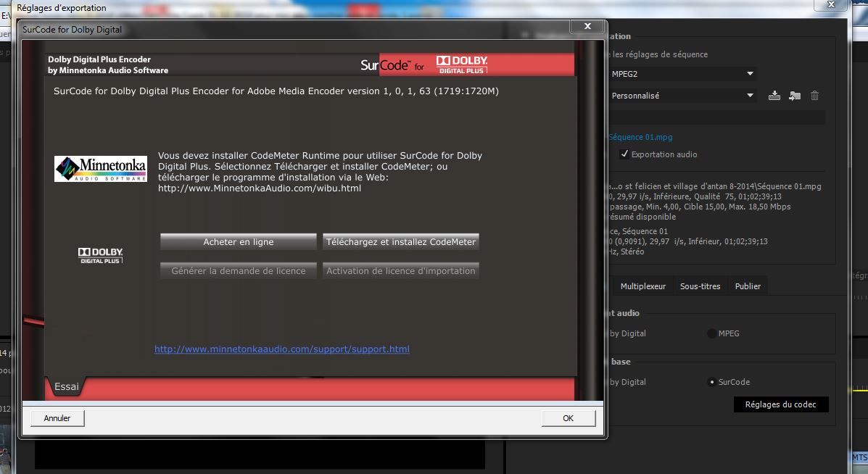Click the save preset icon

774,96
